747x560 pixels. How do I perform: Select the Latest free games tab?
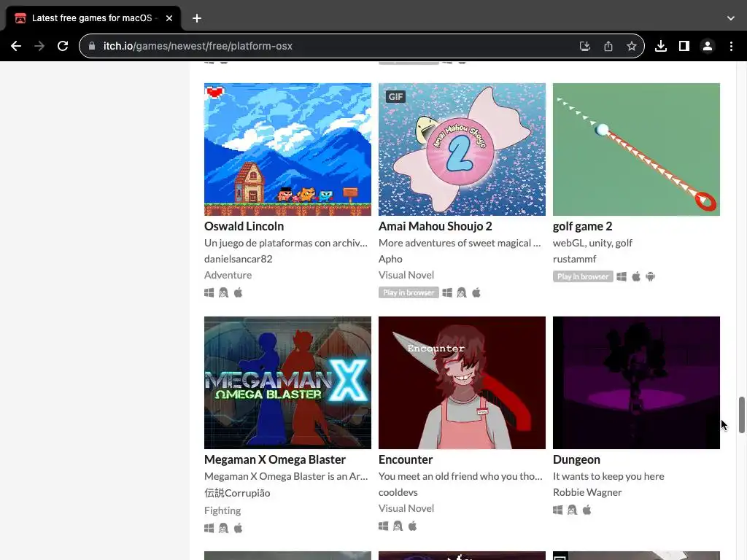(x=93, y=18)
